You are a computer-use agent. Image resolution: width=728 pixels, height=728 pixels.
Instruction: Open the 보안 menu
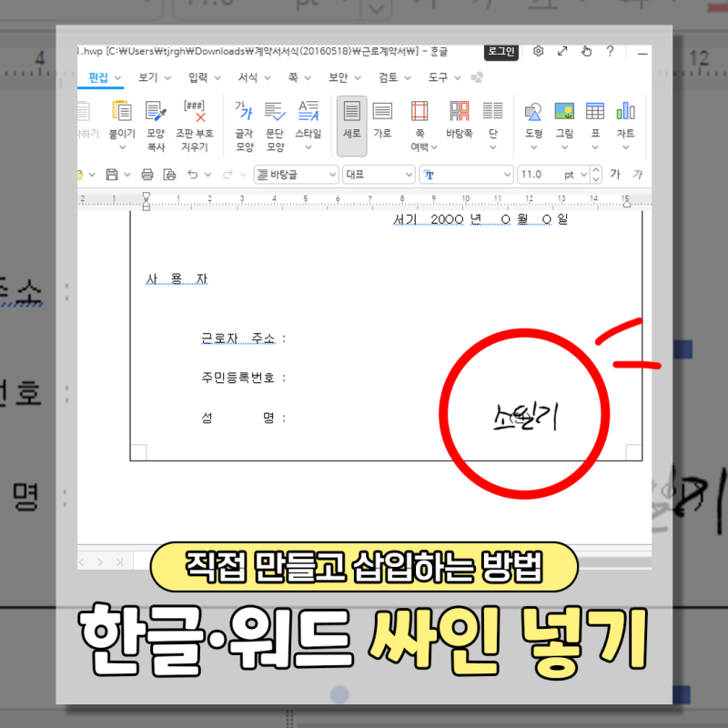(x=344, y=77)
